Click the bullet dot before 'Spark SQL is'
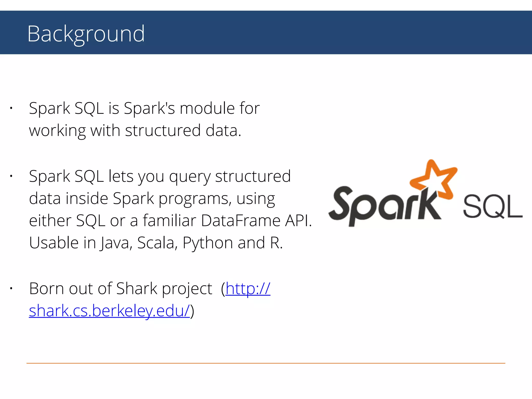Image resolution: width=532 pixels, height=399 pixels. click(x=11, y=108)
